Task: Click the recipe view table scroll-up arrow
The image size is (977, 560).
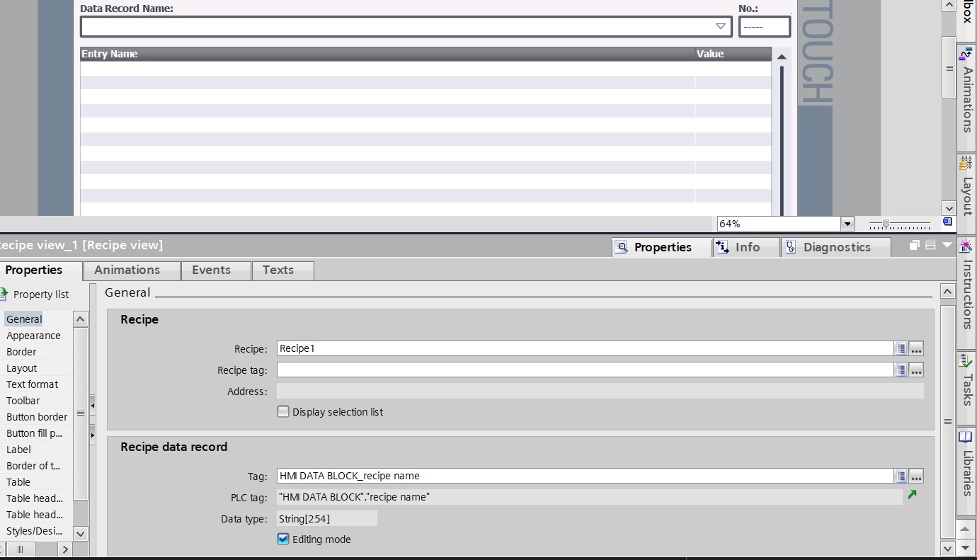Action: 781,57
